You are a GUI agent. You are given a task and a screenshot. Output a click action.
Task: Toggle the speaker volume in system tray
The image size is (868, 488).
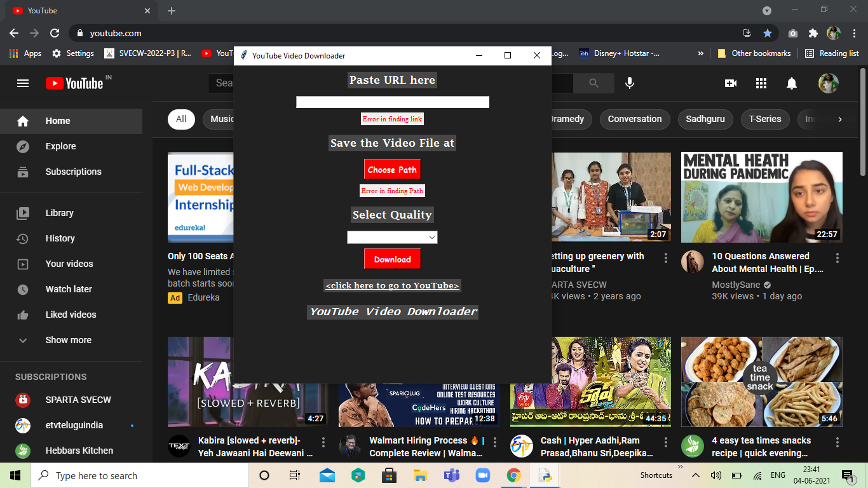717,475
